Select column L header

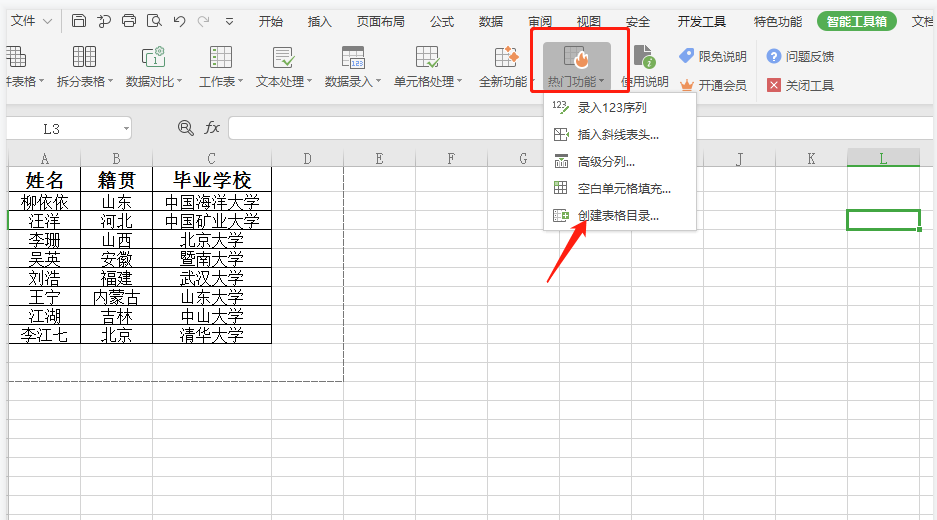point(883,158)
